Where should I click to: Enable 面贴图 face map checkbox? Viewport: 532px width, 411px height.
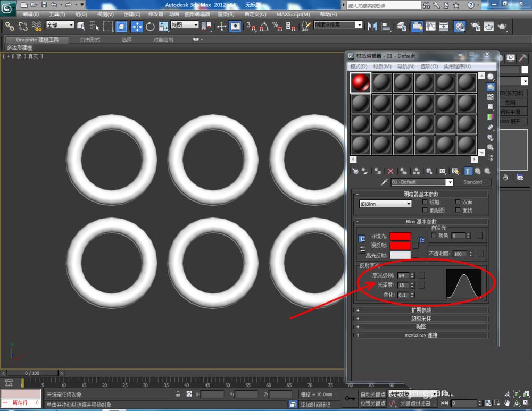[x=425, y=210]
